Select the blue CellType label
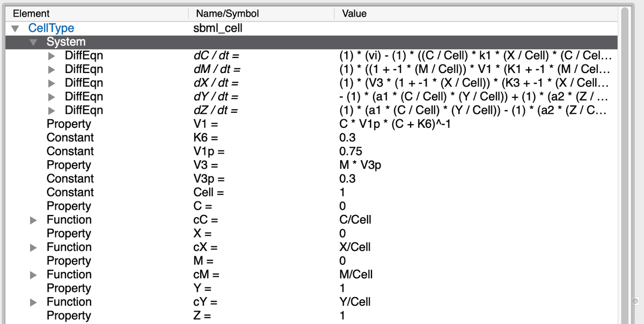 [52, 28]
